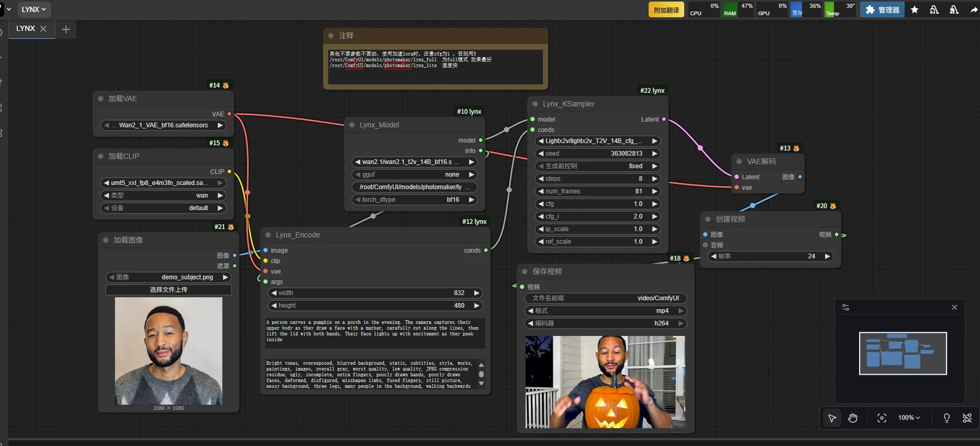Click the pumpkin carving positive prompt box
The image size is (980, 446).
(375, 333)
